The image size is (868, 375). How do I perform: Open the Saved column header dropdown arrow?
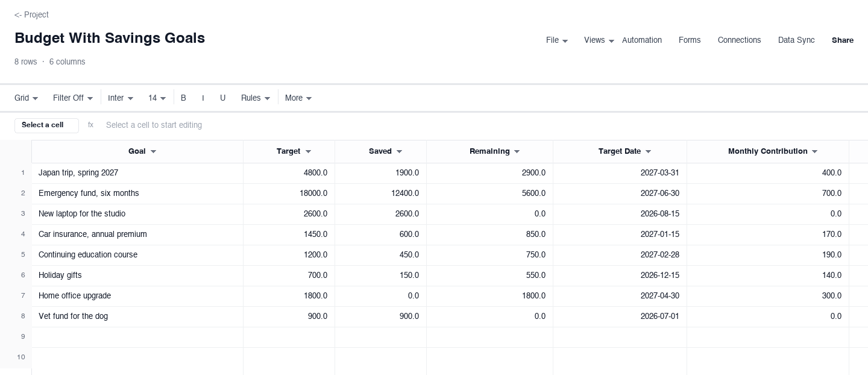[399, 152]
